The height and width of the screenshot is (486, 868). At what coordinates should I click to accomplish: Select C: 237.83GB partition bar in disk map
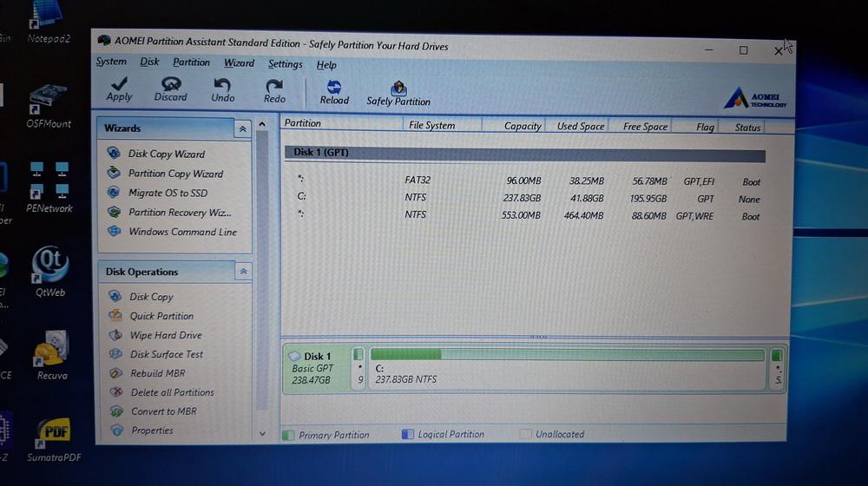click(x=568, y=368)
